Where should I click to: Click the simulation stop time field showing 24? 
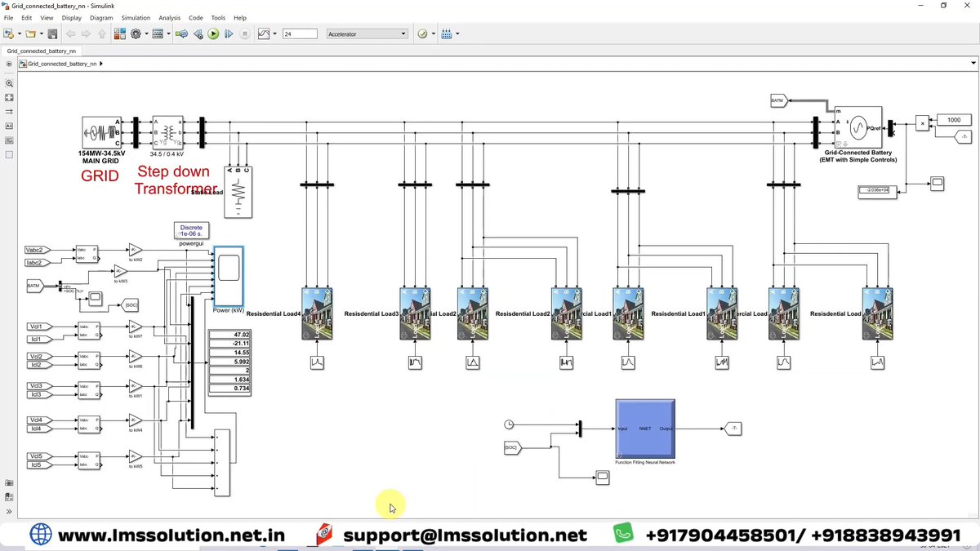click(300, 33)
